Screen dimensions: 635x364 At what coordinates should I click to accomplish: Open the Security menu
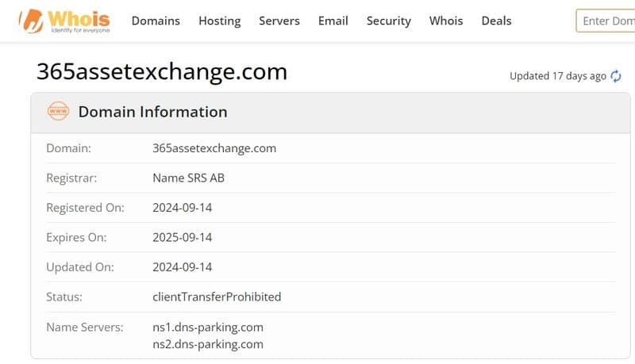389,21
